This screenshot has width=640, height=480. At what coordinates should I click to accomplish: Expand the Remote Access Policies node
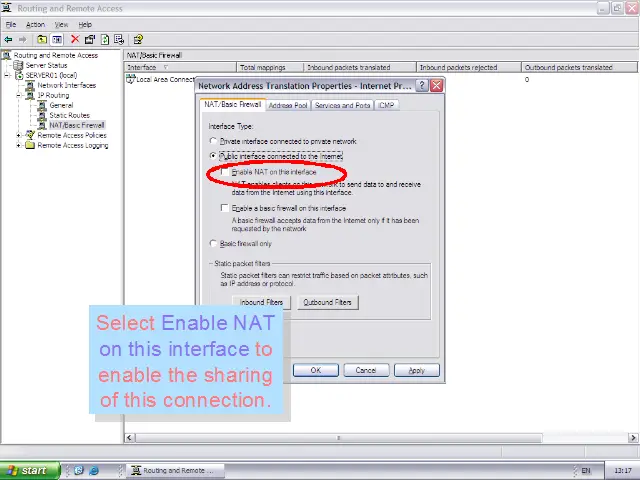click(19, 136)
